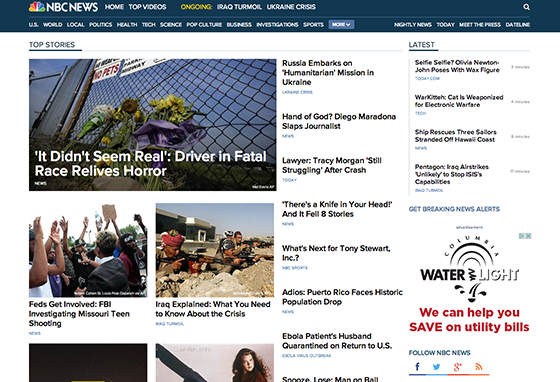The image size is (560, 382).
Task: Click Get Breaking News Alerts
Action: [x=454, y=209]
